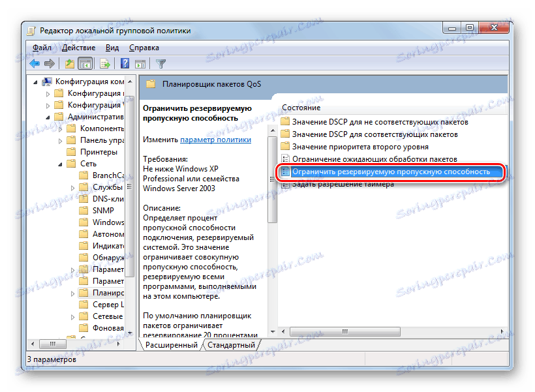Screen dimensions: 535x392
Task: Click folder icon of 'Принтеры' tree node
Action: pos(71,152)
